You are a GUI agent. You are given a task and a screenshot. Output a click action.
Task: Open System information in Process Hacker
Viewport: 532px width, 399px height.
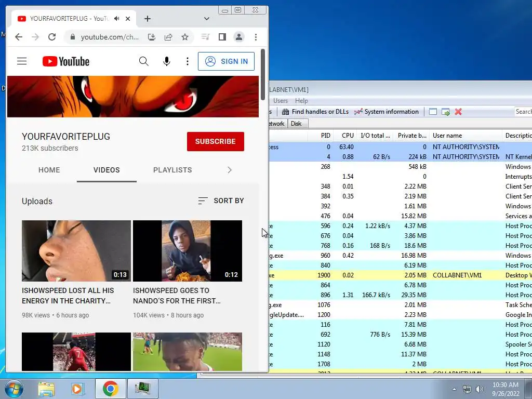(386, 112)
